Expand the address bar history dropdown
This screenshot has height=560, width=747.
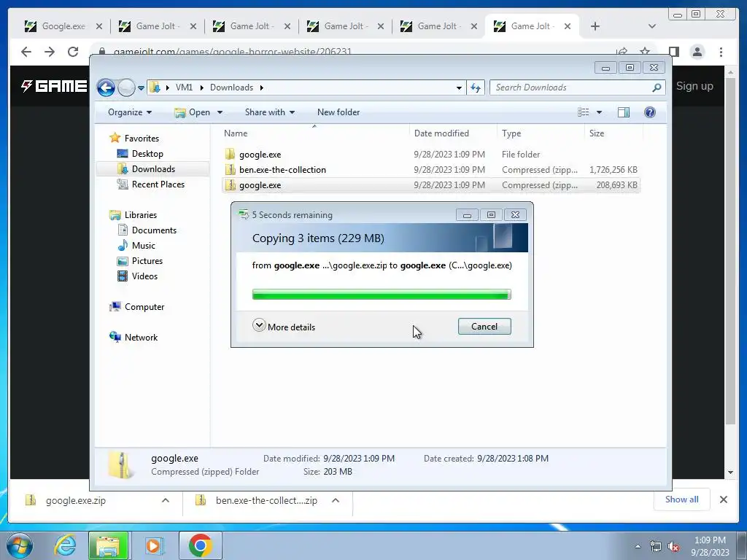point(459,87)
